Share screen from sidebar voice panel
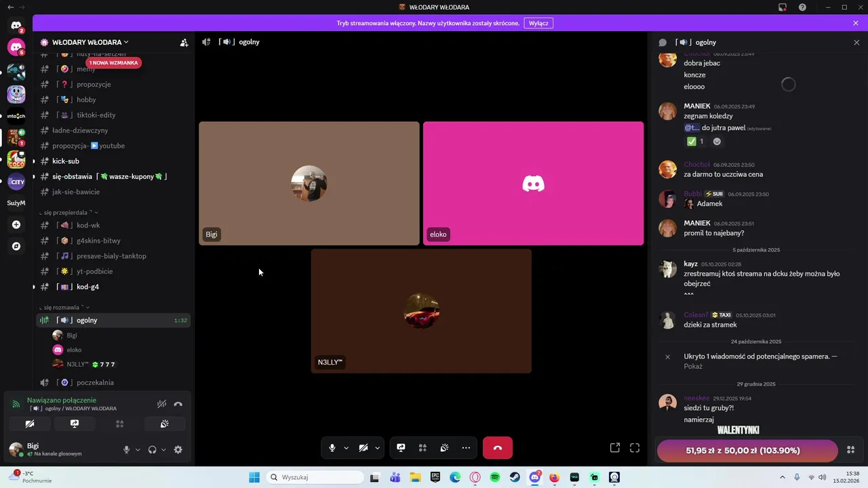 (75, 424)
